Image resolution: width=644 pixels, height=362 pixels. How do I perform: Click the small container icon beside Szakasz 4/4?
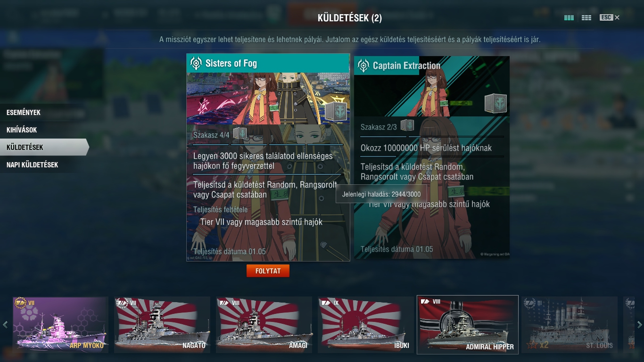click(240, 133)
